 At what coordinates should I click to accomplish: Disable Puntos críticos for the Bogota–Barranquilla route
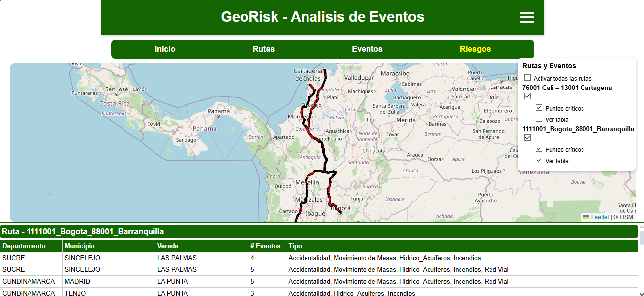click(539, 149)
